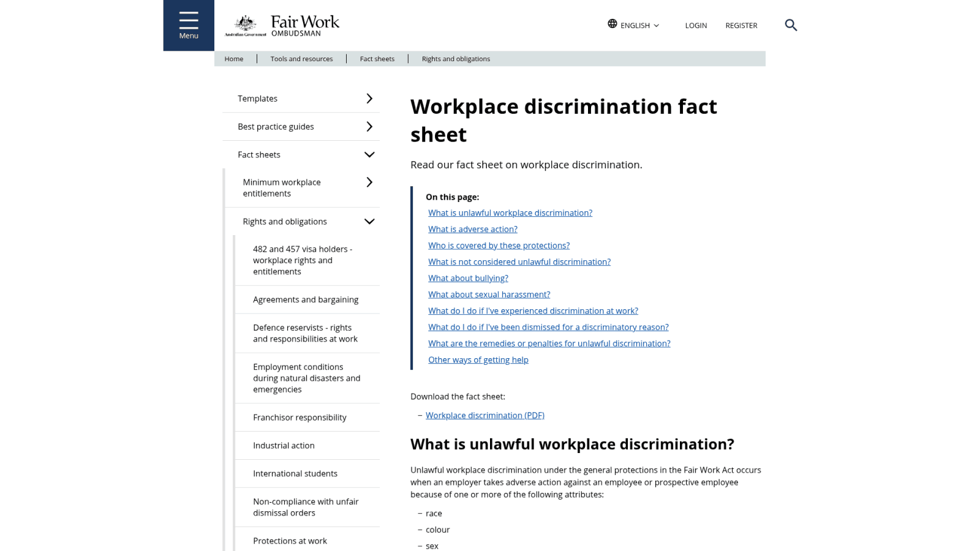
Task: Select Minimum workplace entitlements label
Action: (282, 188)
